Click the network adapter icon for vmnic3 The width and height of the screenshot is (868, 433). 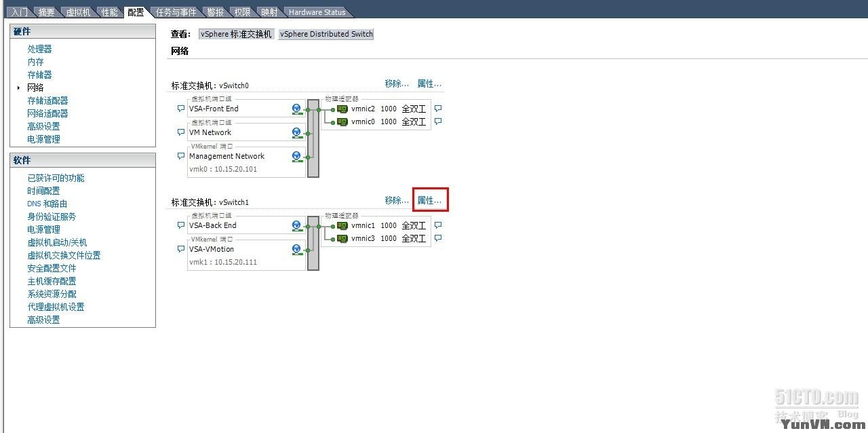coord(342,238)
